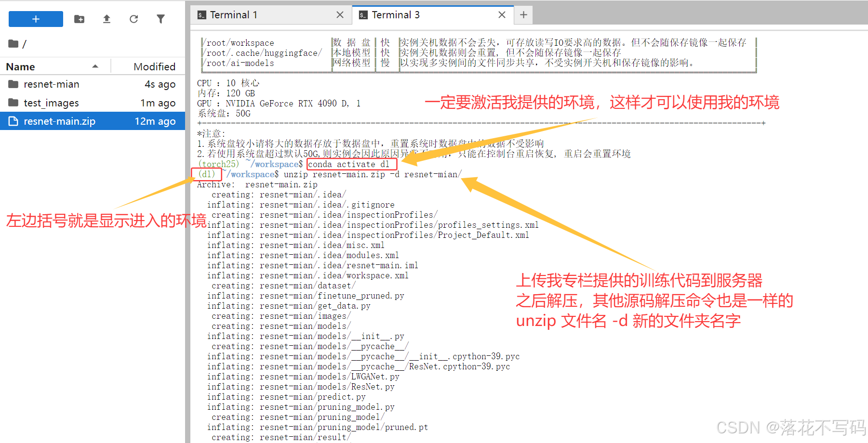Click the '12m ago' modified time
Image resolution: width=868 pixels, height=443 pixels.
(155, 121)
